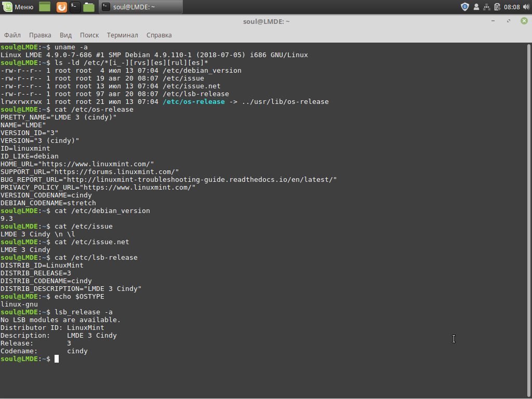532x399 pixels.
Task: Open the Файл menu
Action: pos(12,35)
